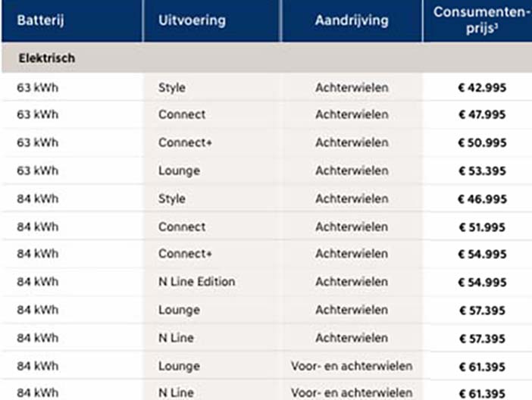Select Connect trim in 84 kWh row
The image size is (532, 400).
pos(182,227)
